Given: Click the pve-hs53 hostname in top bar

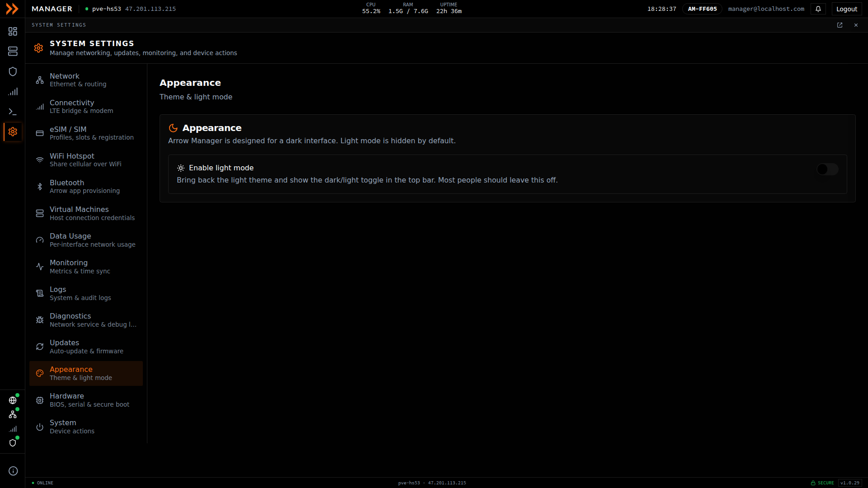Looking at the screenshot, I should (x=107, y=9).
